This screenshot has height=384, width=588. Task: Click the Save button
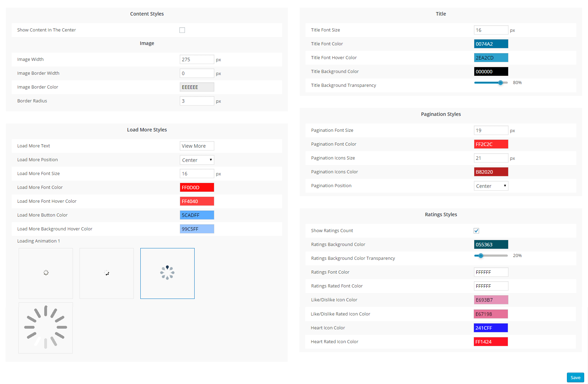pos(575,377)
